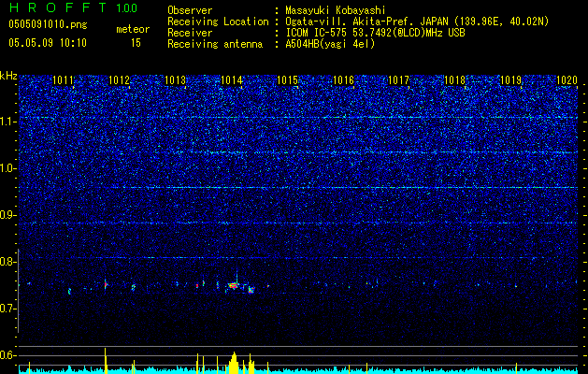Click the 1019 time marker
Screen dimensions: 588x374
click(x=510, y=80)
